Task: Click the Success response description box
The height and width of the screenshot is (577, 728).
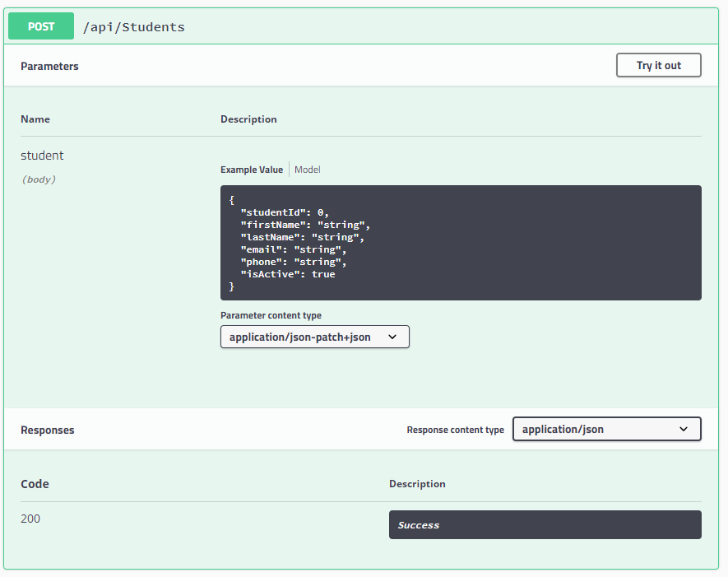Action: coord(545,524)
